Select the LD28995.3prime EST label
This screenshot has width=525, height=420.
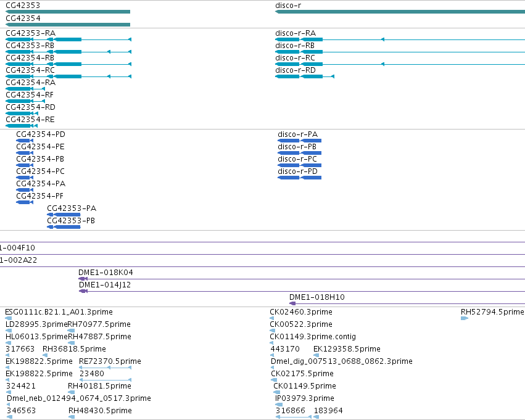coord(36,324)
